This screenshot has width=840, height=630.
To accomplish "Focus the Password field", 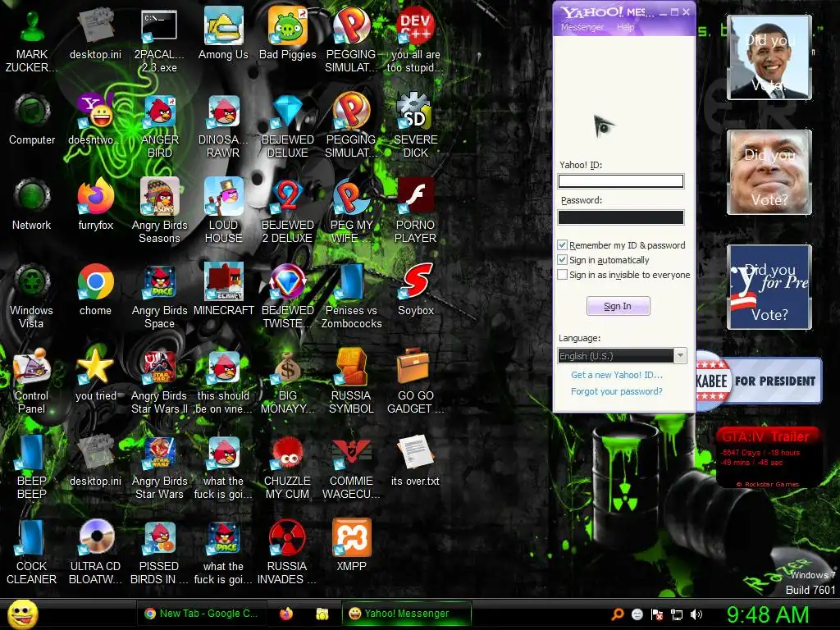I will click(x=621, y=217).
